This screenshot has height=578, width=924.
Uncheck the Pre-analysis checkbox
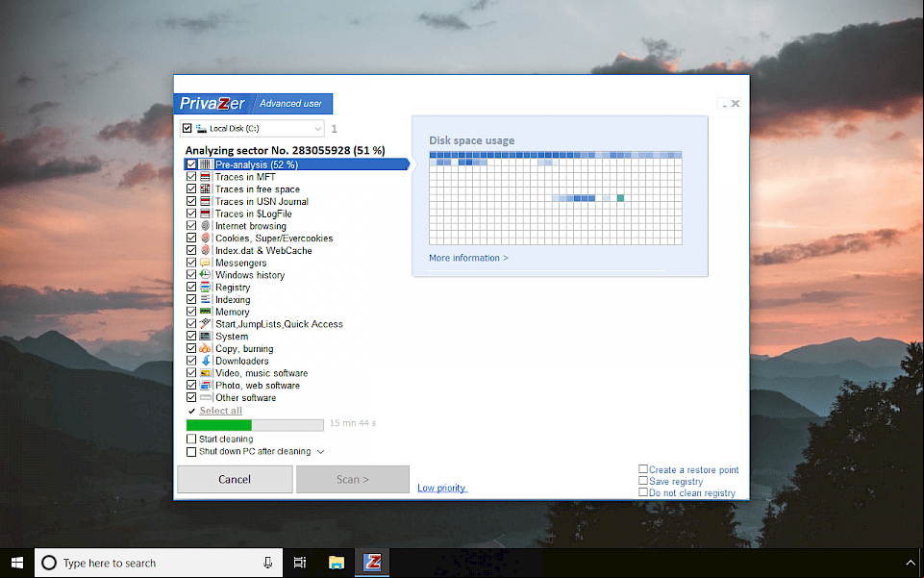[x=191, y=164]
